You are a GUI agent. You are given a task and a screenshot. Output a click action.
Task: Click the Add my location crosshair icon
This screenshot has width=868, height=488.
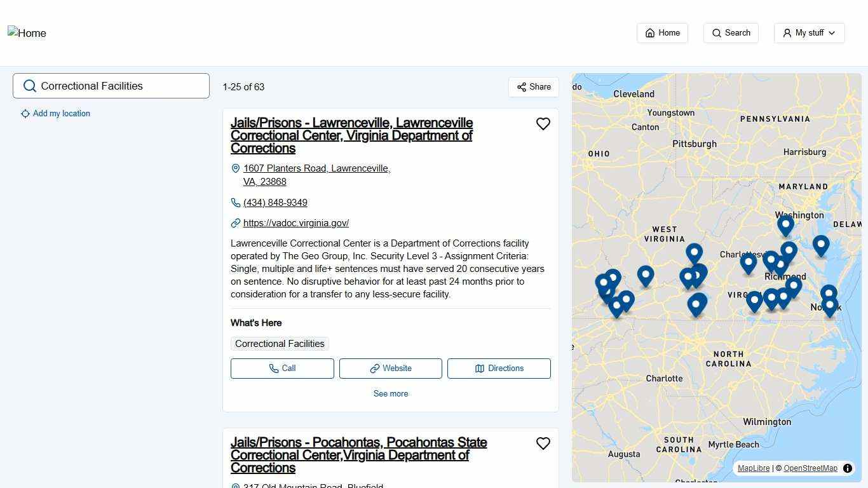tap(25, 114)
